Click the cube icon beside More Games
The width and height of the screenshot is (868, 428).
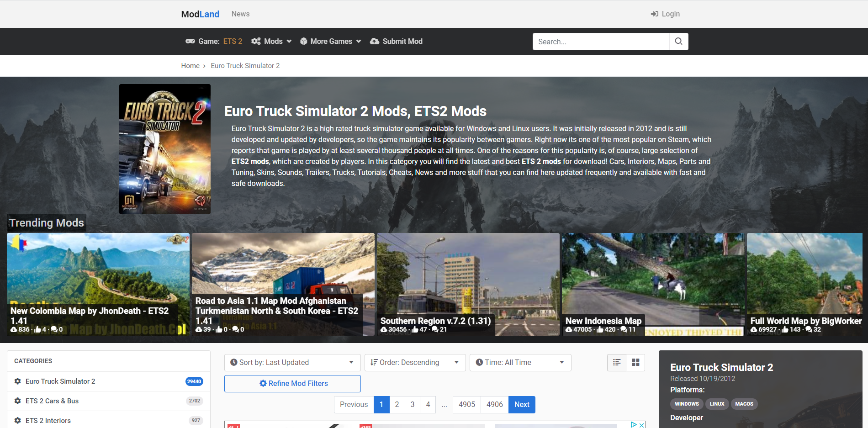303,42
